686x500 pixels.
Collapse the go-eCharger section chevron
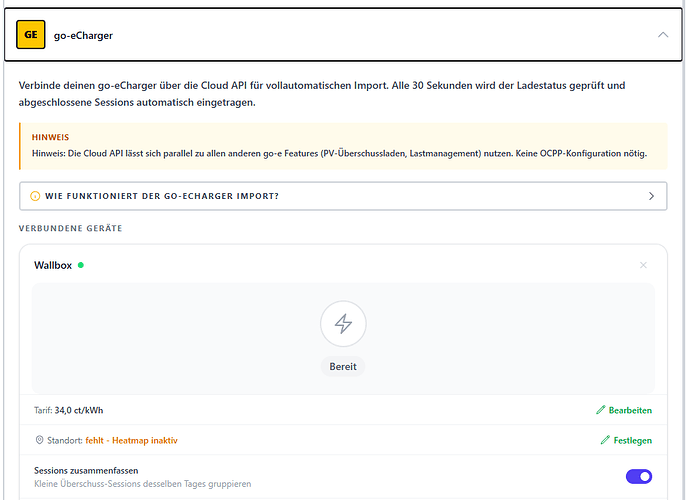(663, 35)
